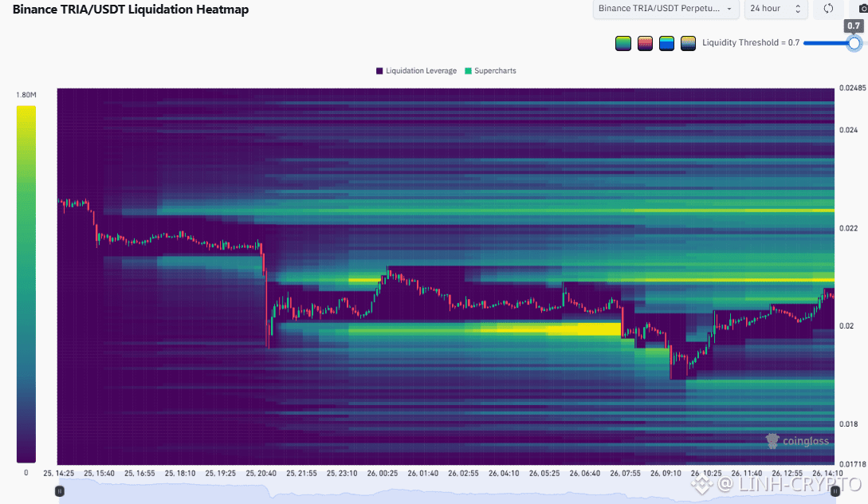Click the left handle of the time range navigator
The height and width of the screenshot is (504, 868).
tap(60, 491)
